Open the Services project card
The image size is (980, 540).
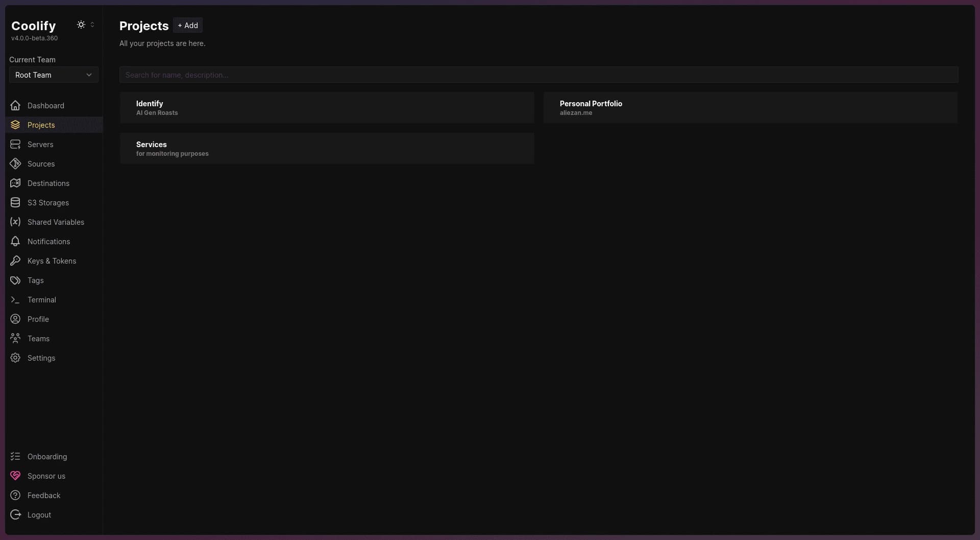[x=327, y=148]
